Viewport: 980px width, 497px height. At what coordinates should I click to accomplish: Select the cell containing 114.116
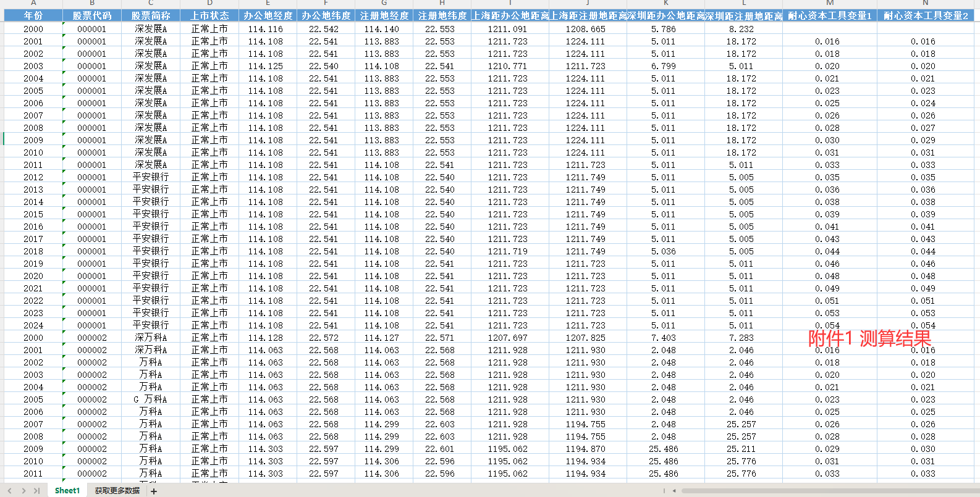(268, 29)
